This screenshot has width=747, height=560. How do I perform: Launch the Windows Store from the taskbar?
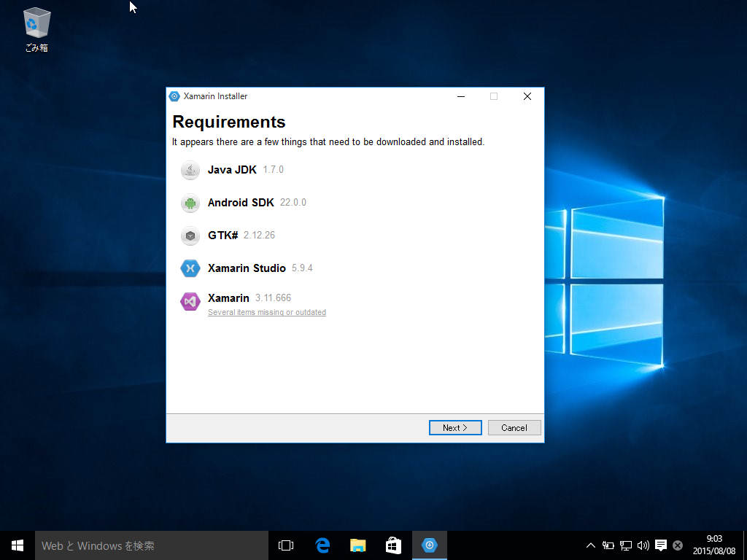(x=393, y=545)
